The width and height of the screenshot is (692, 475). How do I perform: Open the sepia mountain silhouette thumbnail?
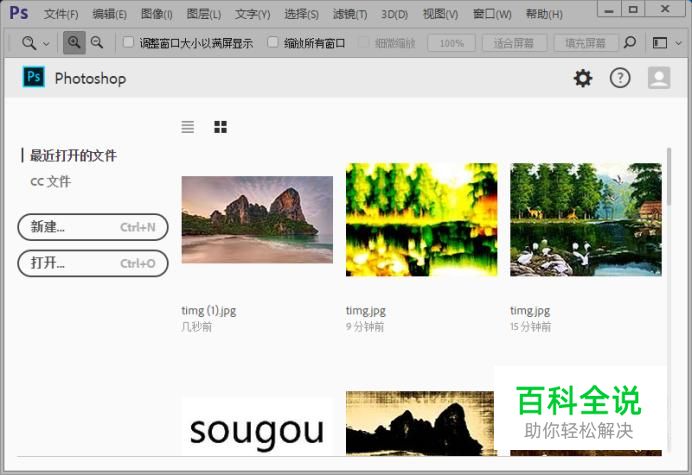coord(420,423)
